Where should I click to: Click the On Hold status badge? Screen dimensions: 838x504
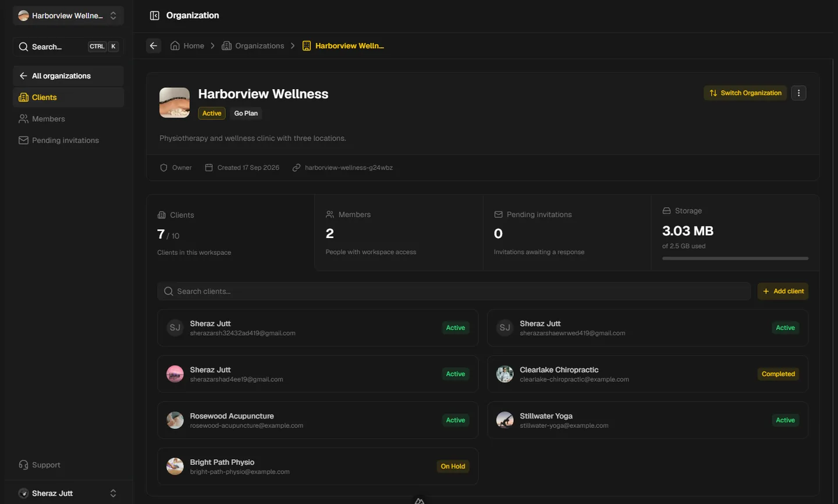click(x=453, y=466)
